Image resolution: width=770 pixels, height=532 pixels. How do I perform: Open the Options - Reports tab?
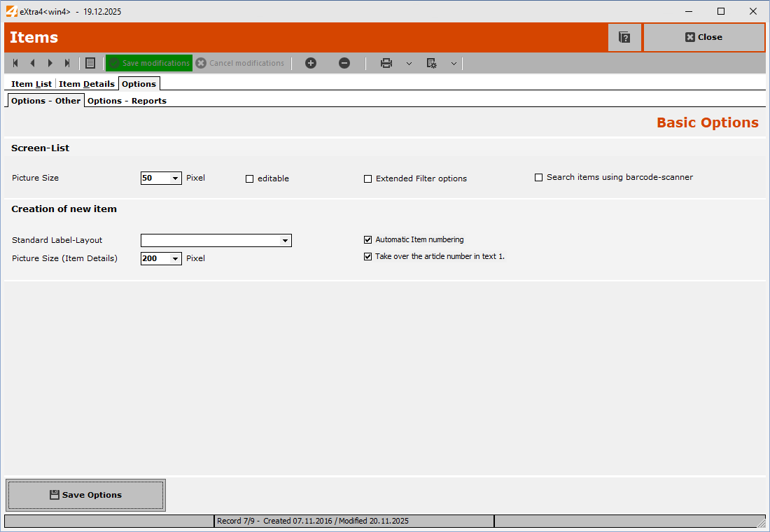[127, 101]
